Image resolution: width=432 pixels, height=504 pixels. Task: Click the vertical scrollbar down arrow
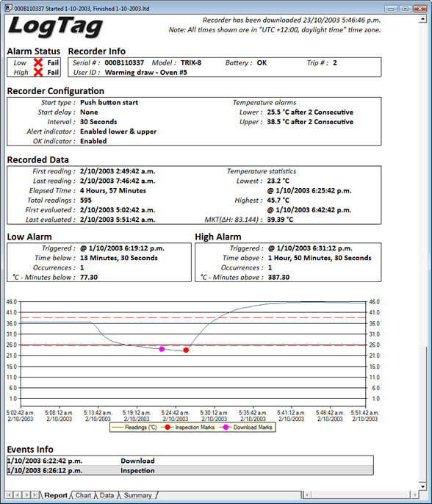(422, 486)
